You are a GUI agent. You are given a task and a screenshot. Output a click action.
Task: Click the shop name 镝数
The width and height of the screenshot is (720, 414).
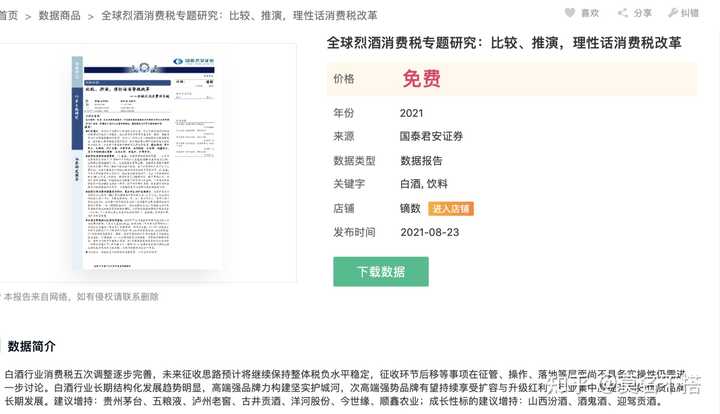tap(410, 208)
